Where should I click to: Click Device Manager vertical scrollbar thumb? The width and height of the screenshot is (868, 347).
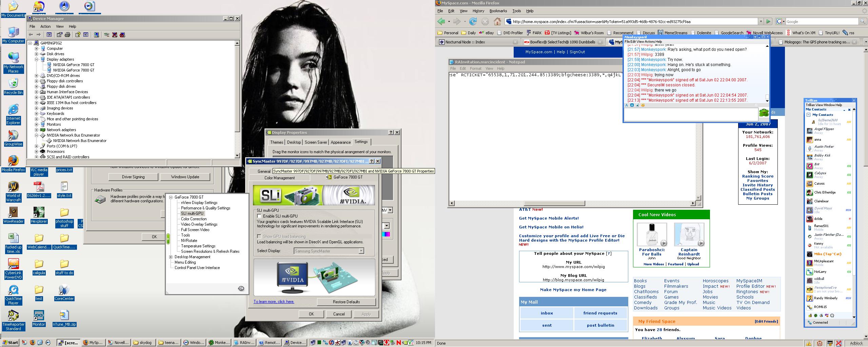[237, 89]
